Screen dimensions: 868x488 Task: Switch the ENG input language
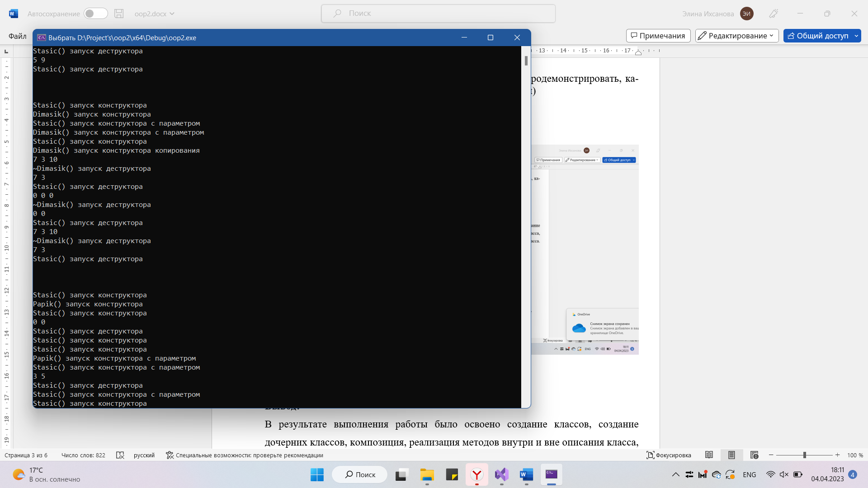coord(750,474)
